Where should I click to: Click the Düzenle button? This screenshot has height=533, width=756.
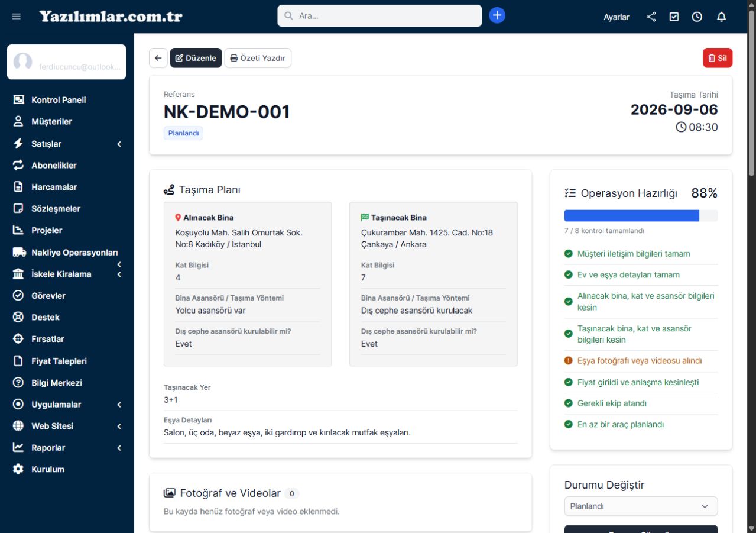point(196,58)
